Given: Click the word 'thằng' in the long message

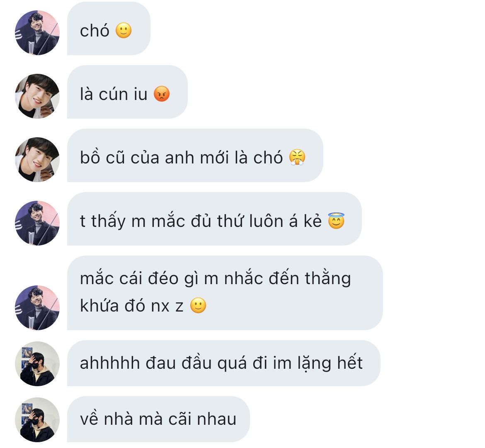Looking at the screenshot, I should [328, 279].
